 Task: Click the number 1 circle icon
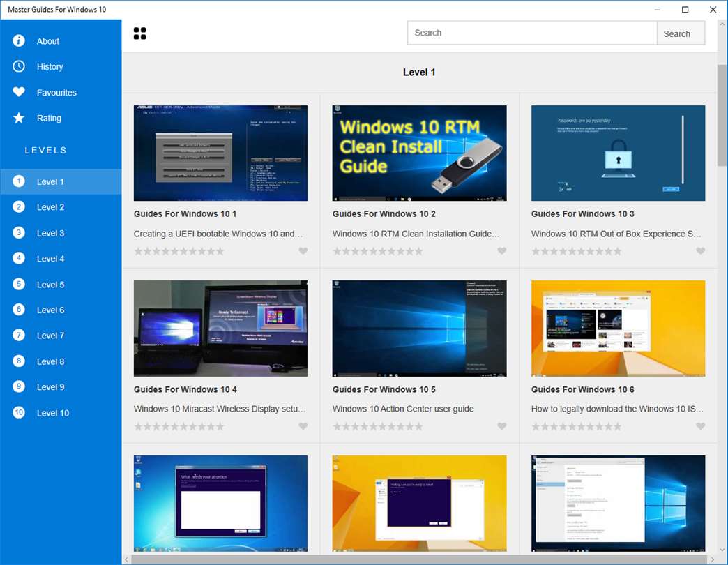point(19,181)
